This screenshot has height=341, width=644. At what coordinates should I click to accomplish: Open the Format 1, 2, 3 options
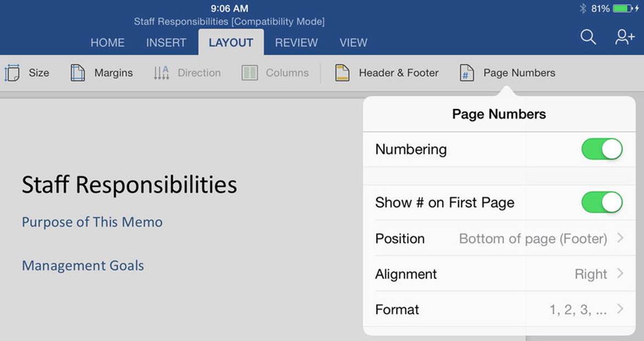pyautogui.click(x=500, y=309)
